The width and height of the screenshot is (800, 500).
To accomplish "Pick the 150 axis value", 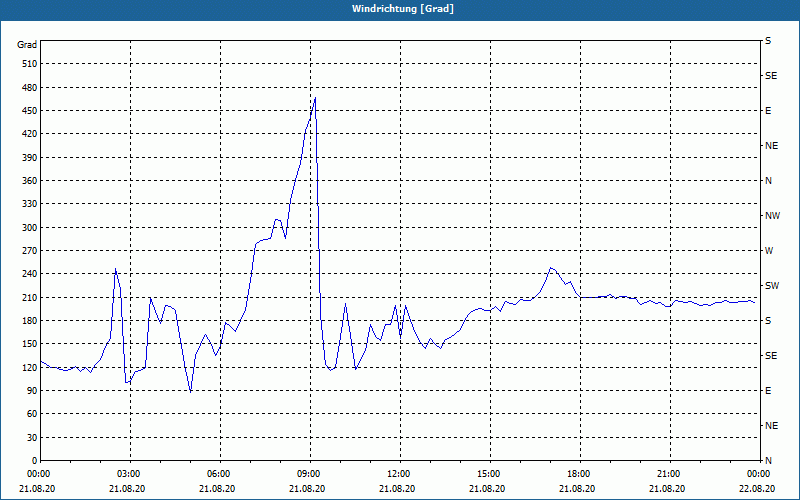I will tap(30, 344).
